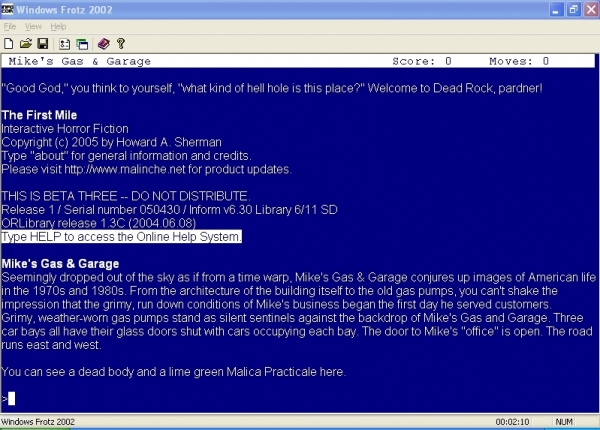Viewport: 600px width, 430px height.
Task: Click the Interactive Horror Fiction line
Action: point(65,129)
